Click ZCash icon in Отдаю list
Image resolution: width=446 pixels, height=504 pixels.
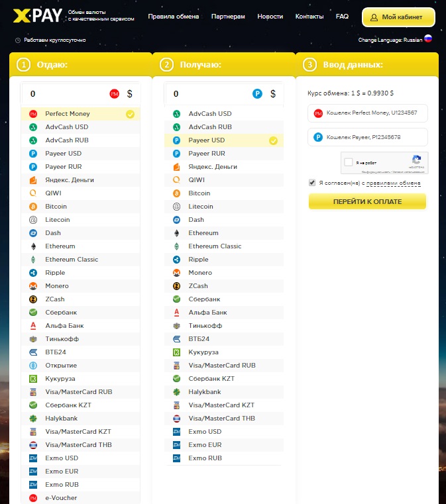pyautogui.click(x=33, y=299)
